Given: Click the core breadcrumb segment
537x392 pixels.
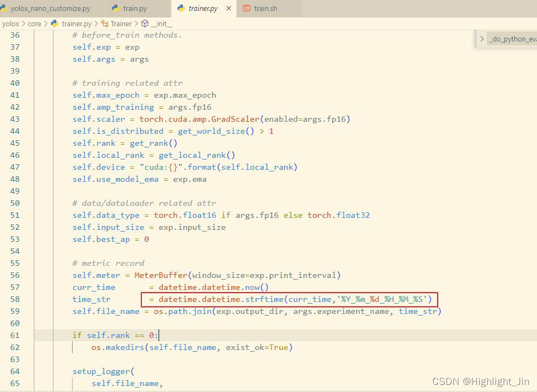Looking at the screenshot, I should (34, 23).
